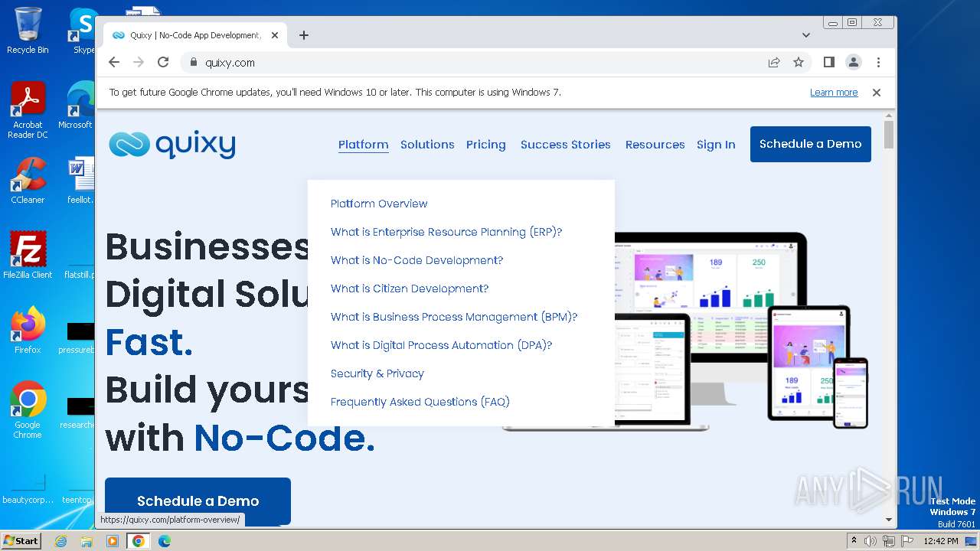Select What is Citizen Development?
The height and width of the screenshot is (551, 980).
click(410, 289)
